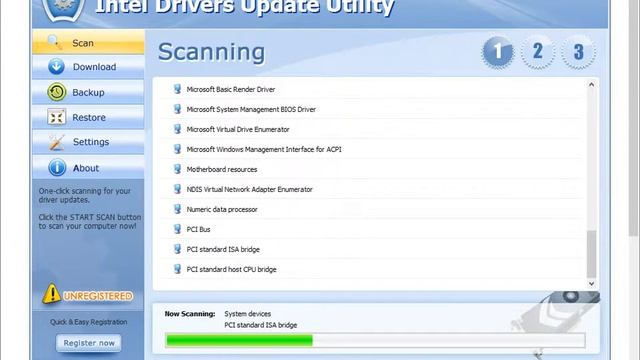
Task: Select the Numeric data processor entry
Action: coord(371,209)
